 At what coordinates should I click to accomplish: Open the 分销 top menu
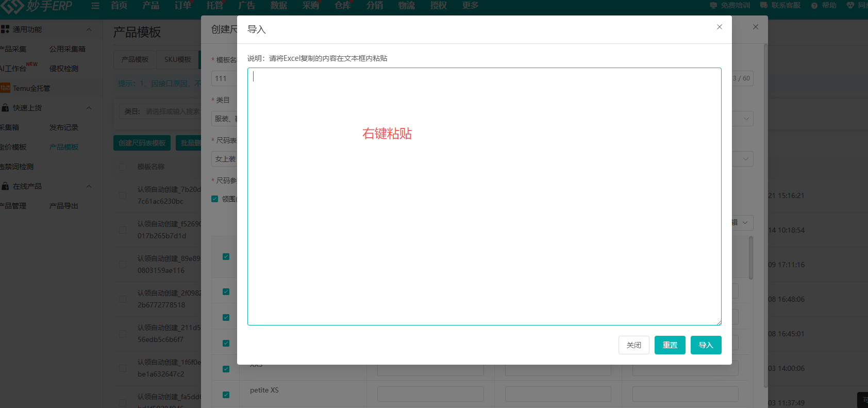coord(375,6)
